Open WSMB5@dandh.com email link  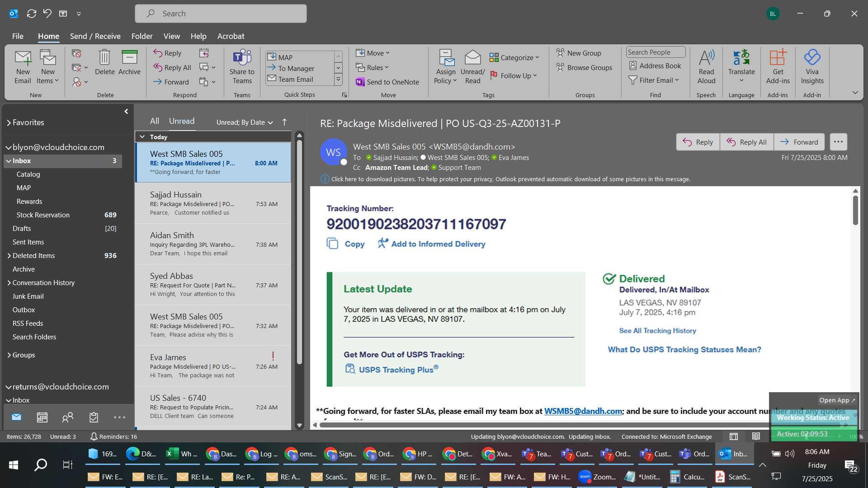[x=583, y=411]
